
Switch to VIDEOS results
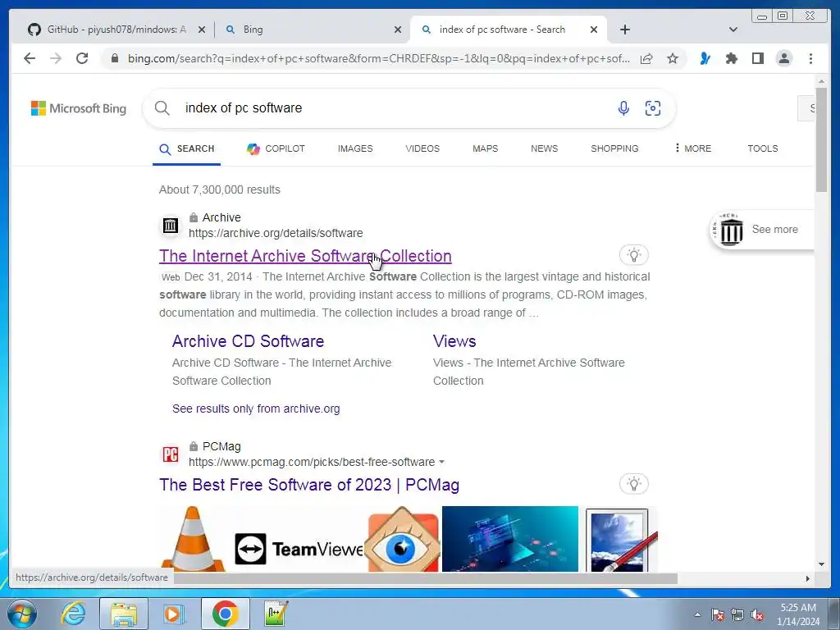click(422, 148)
